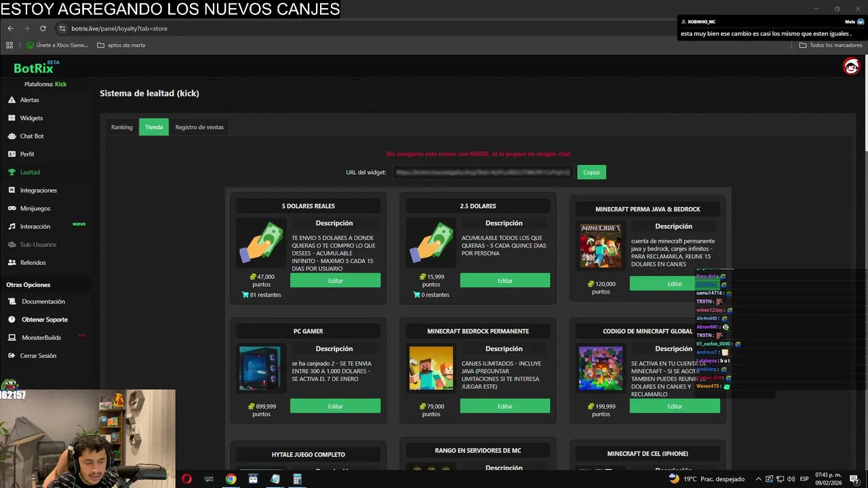Open the user avatar menu
The width and height of the screenshot is (868, 488).
(851, 66)
